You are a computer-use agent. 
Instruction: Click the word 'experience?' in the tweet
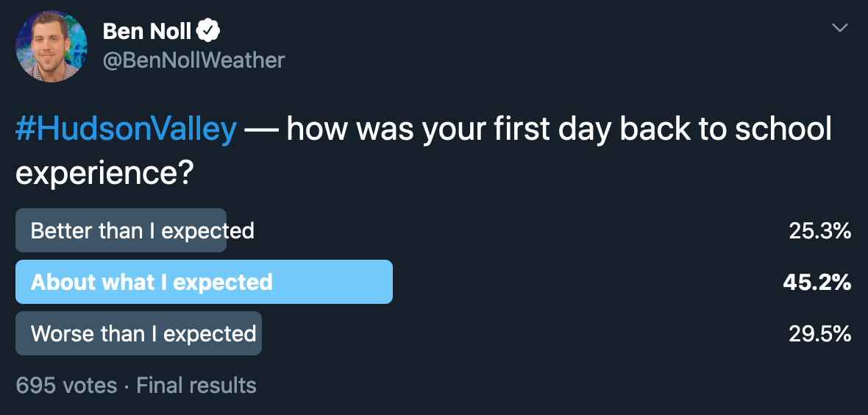click(x=104, y=174)
